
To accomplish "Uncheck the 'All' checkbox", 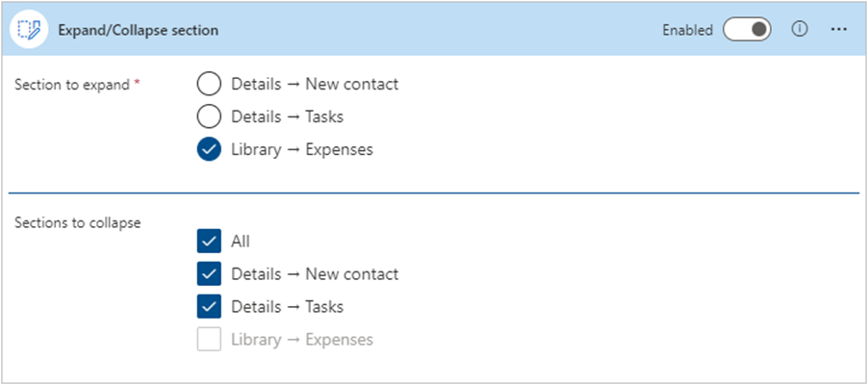I will click(x=209, y=242).
